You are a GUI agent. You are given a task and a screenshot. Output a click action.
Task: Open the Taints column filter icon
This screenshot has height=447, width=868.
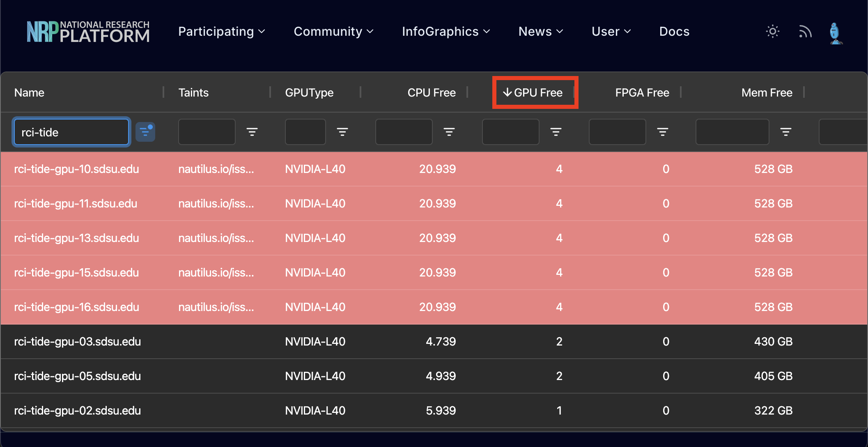[x=252, y=132]
